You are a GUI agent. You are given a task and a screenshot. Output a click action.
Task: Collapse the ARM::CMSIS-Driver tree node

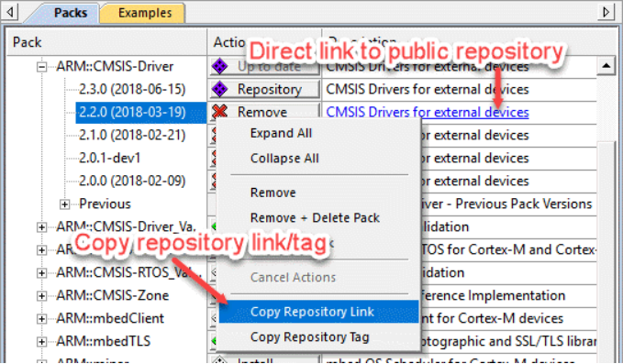pos(41,67)
